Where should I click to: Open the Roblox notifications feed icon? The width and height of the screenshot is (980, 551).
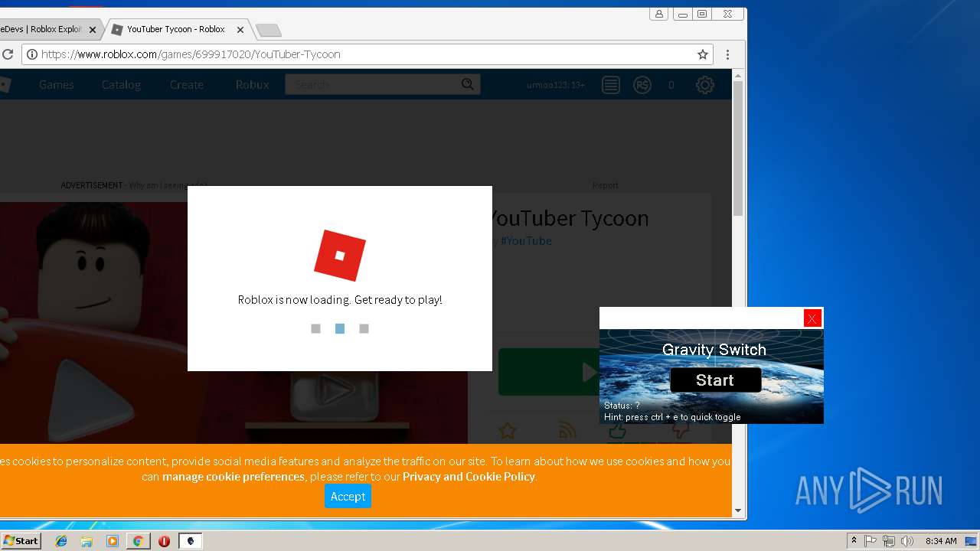pyautogui.click(x=610, y=85)
